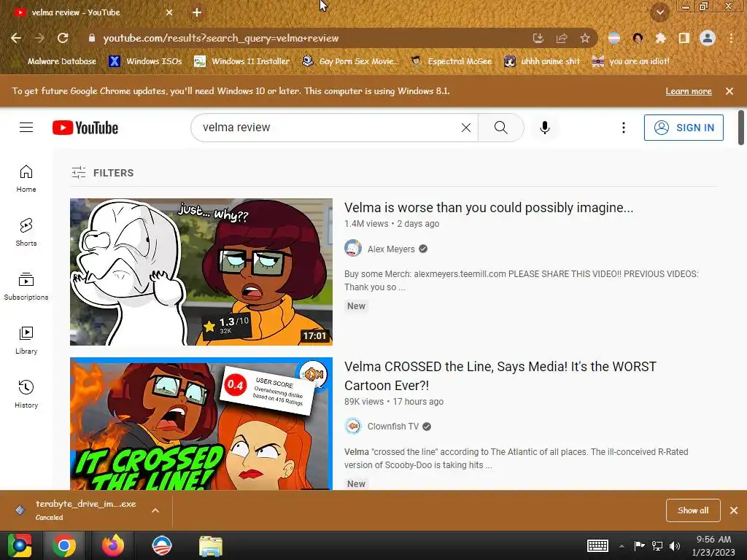Open the FILTERS options
The image size is (747, 560).
(x=103, y=172)
